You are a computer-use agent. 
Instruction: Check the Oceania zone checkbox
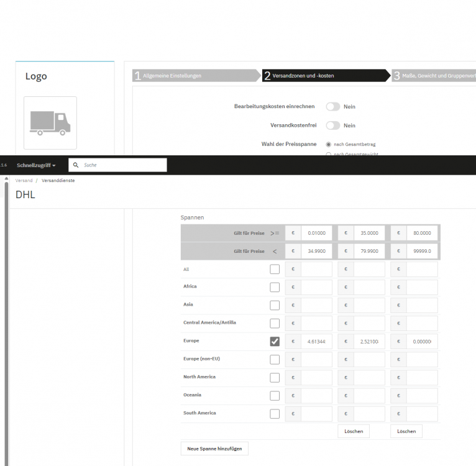point(275,396)
